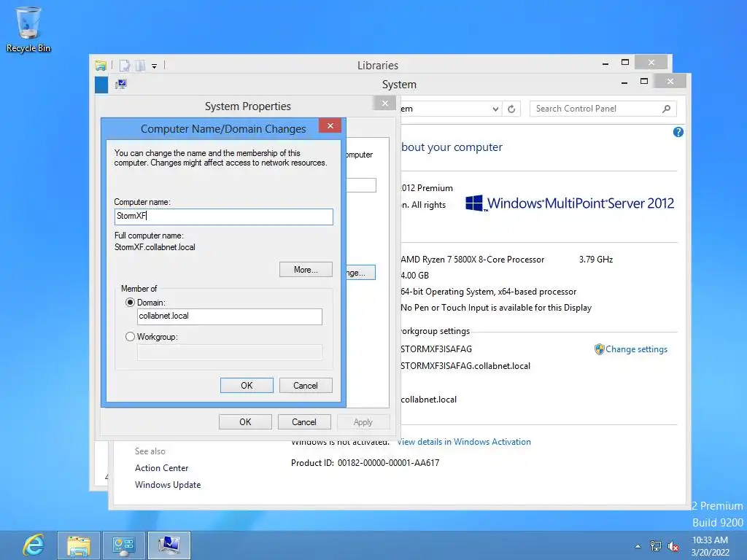The image size is (747, 560).
Task: Minimize the System window
Action: pos(624,82)
